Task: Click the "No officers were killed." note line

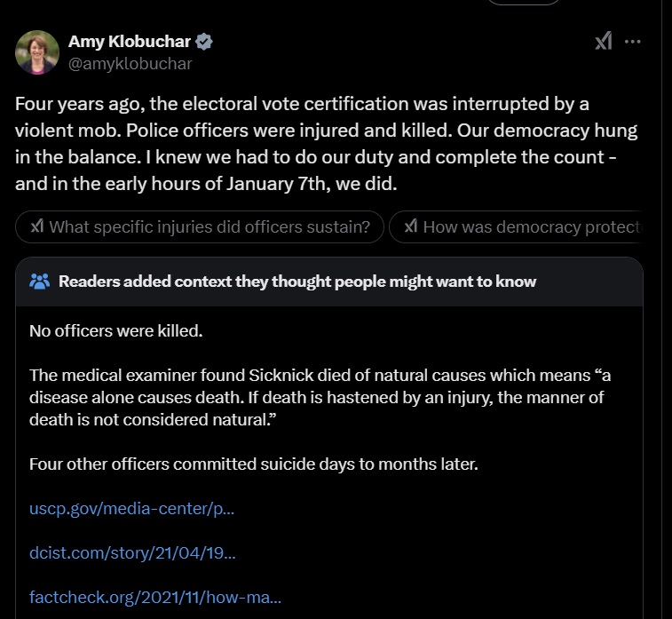Action: pyautogui.click(x=116, y=331)
